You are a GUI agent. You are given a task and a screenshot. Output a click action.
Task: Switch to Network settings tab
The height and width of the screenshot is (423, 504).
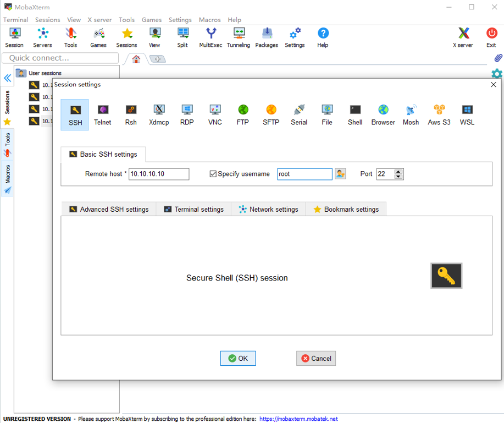point(268,210)
